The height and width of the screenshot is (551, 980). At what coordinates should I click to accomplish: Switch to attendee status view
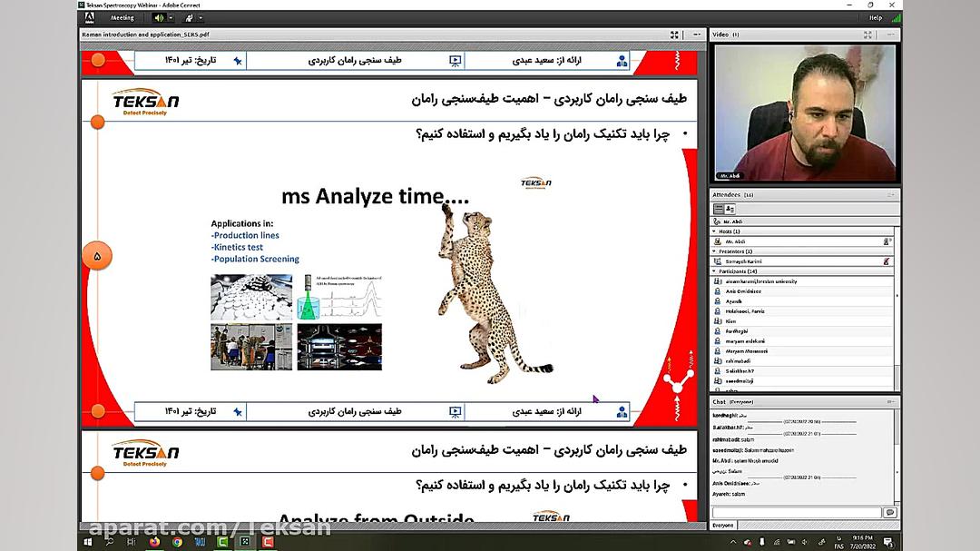pos(730,209)
